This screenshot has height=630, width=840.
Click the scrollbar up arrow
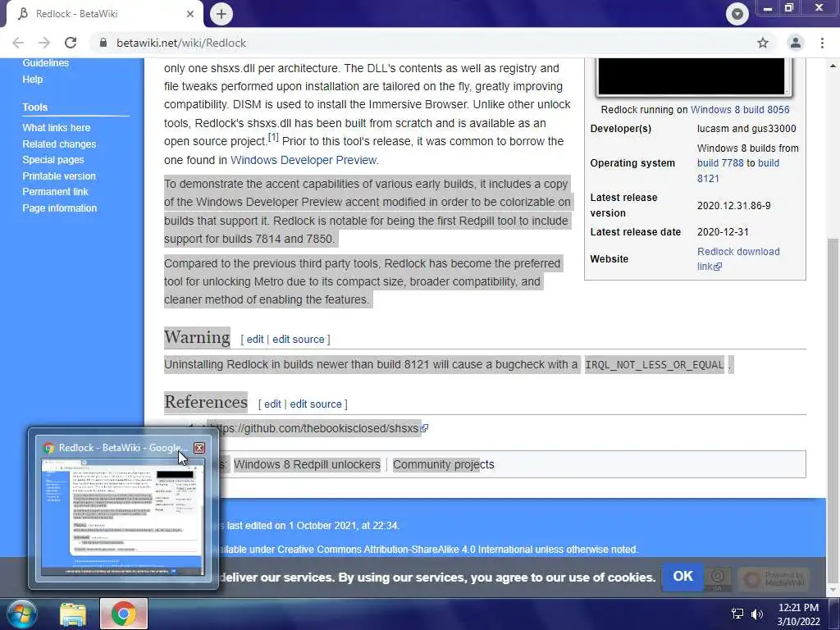[833, 66]
